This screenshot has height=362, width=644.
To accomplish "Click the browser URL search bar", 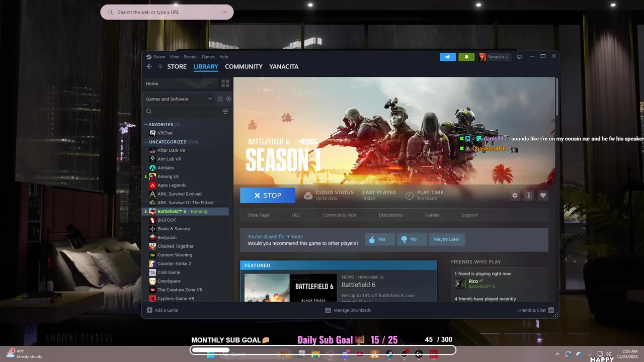I will click(x=167, y=12).
